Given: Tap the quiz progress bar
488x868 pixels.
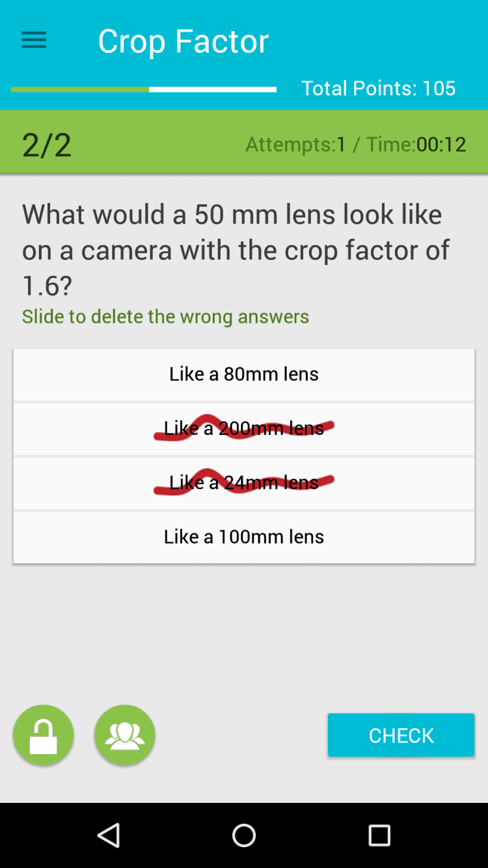Looking at the screenshot, I should (143, 89).
